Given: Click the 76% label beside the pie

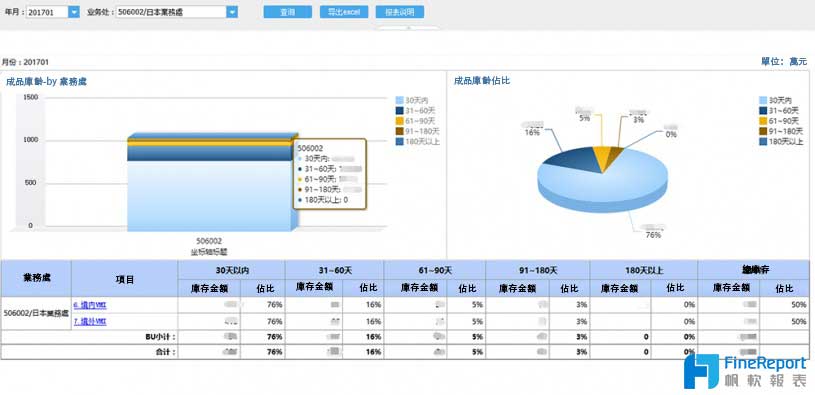Looking at the screenshot, I should click(653, 235).
